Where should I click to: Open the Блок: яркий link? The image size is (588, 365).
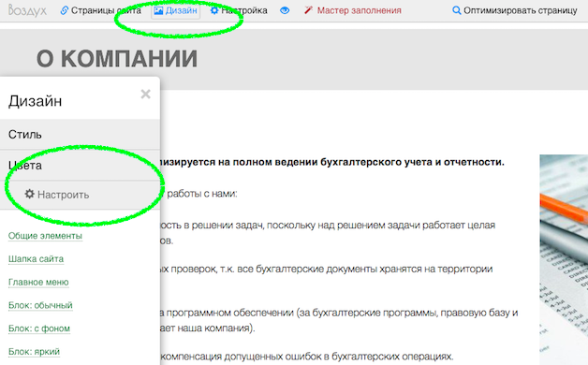tap(34, 352)
